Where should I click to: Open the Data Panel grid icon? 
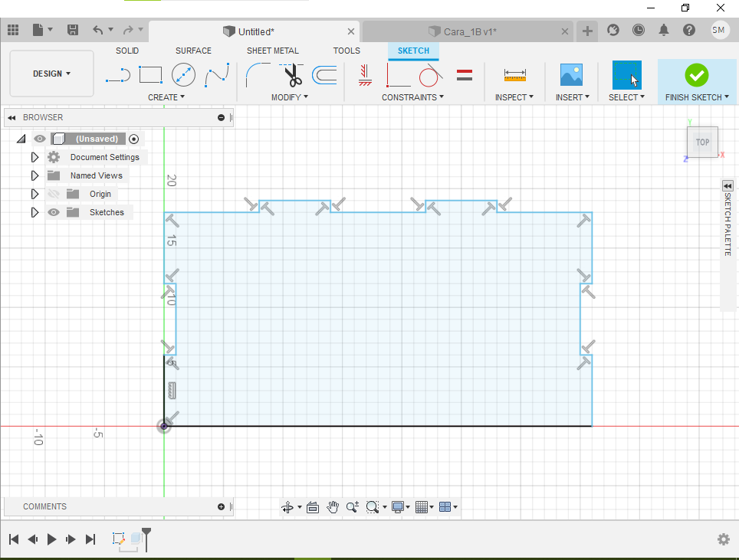click(x=13, y=30)
